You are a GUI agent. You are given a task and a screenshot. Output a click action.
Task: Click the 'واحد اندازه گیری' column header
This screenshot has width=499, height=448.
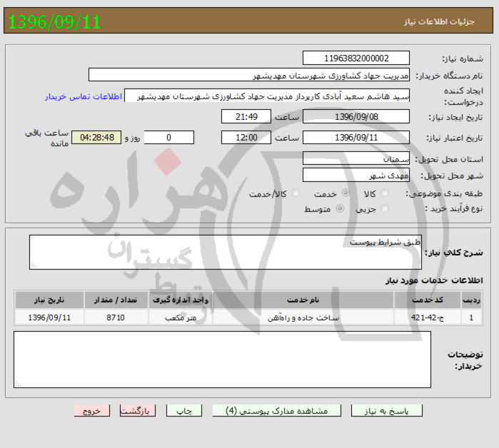(x=181, y=300)
